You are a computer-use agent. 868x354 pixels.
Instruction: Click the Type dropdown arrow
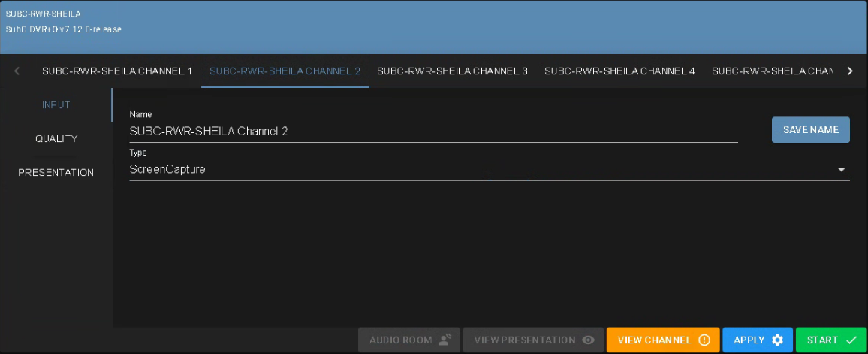point(841,170)
